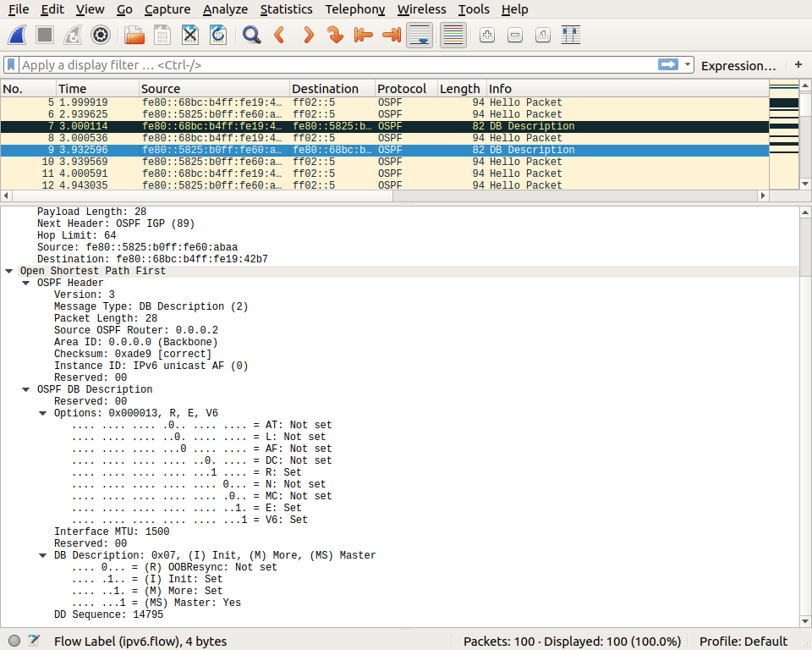Sort by the Length column header
The height and width of the screenshot is (650, 812).
(x=462, y=89)
